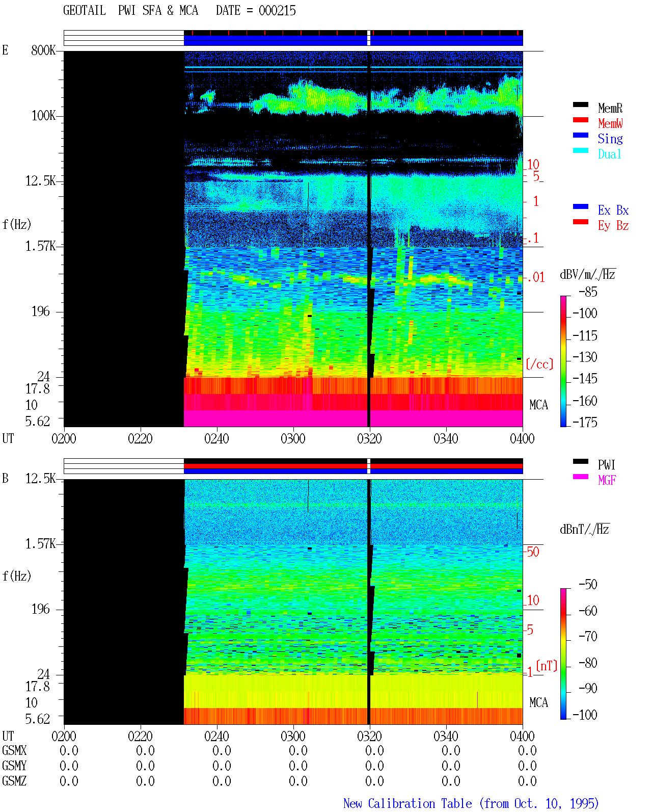The width and height of the screenshot is (652, 812).
Task: Click the red antenna bar above the B spectrogram
Action: click(353, 466)
